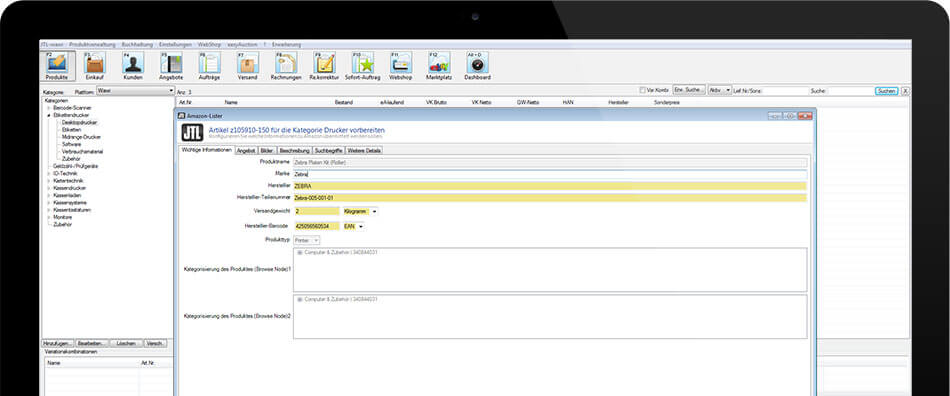Screen dimensions: 950x396
Task: Open the Plattform dropdown showing Wawi
Action: click(135, 91)
